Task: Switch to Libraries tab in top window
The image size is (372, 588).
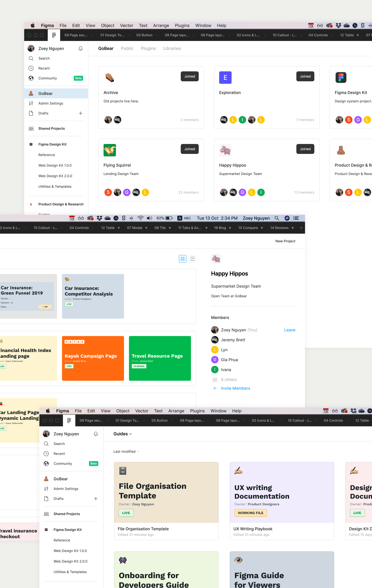Action: pyautogui.click(x=172, y=48)
